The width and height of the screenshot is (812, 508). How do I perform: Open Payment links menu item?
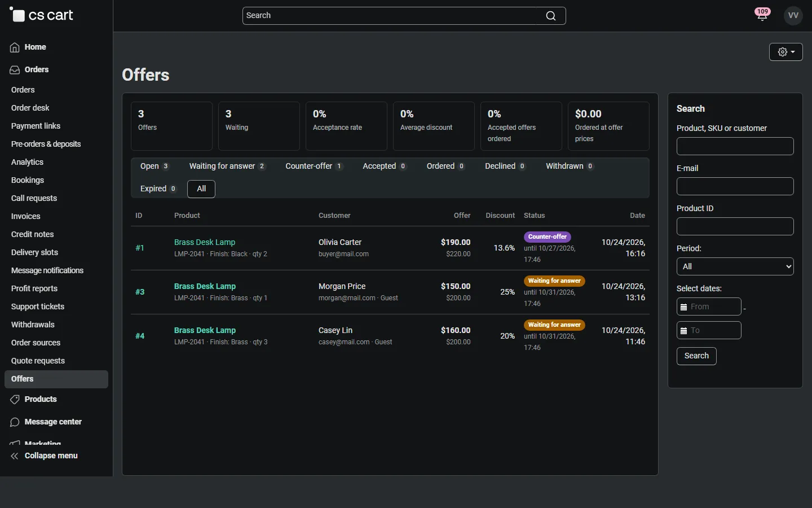tap(36, 126)
